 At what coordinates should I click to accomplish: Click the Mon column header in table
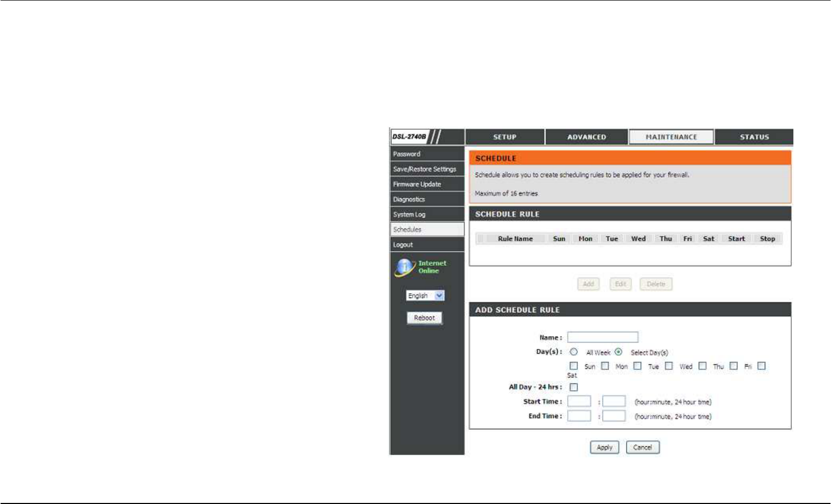point(585,239)
